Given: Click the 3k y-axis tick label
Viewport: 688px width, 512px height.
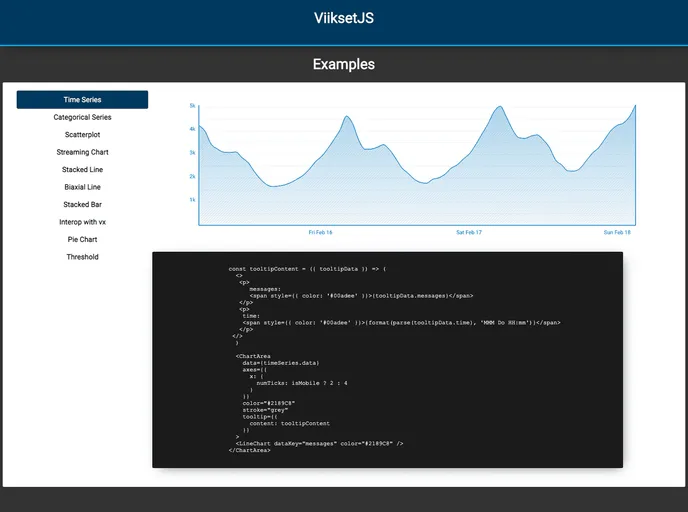Looking at the screenshot, I should pos(192,153).
